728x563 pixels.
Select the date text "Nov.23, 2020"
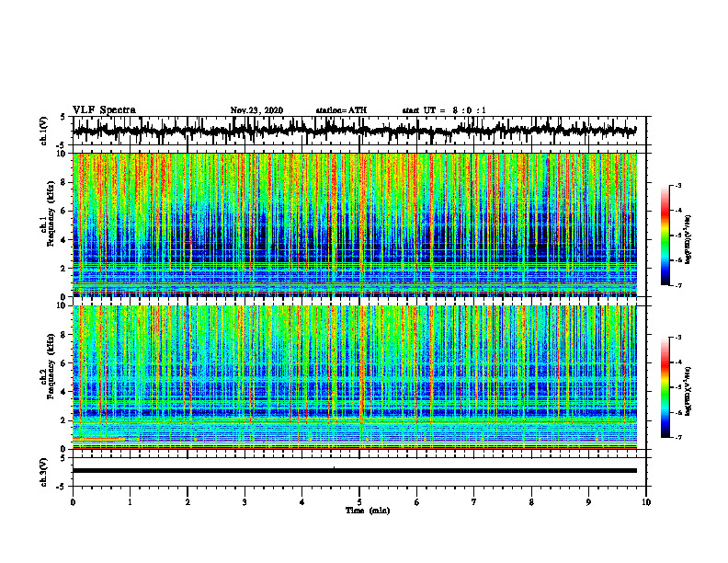pos(256,110)
